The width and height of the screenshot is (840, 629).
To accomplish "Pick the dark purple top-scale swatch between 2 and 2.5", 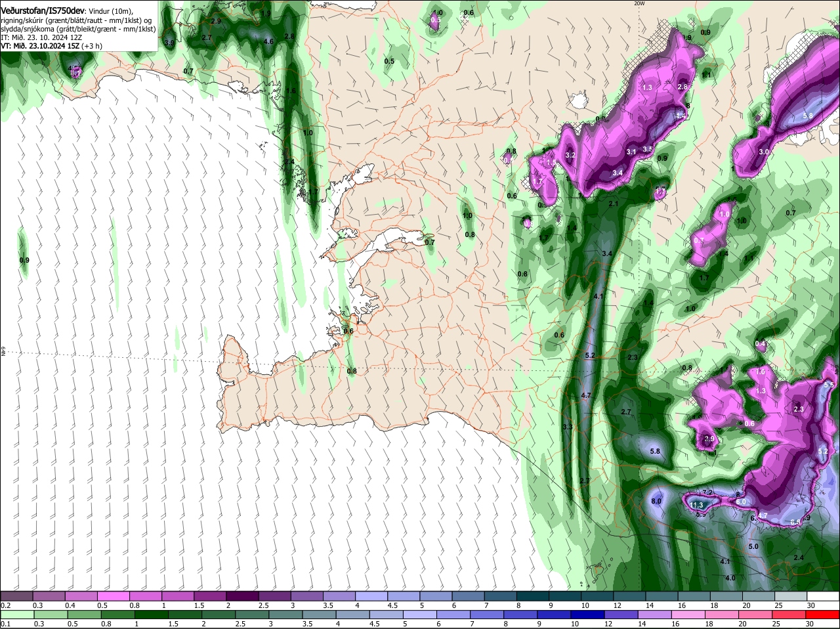I will pyautogui.click(x=243, y=596).
